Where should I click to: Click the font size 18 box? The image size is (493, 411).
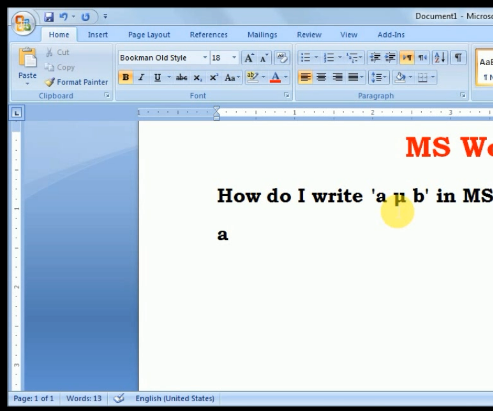(x=220, y=58)
